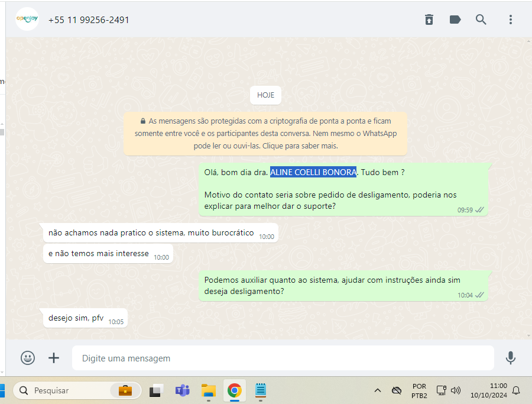The width and height of the screenshot is (532, 404).
Task: Click message 'Podemos auxiliar quanto ao sistema'
Action: 343,286
